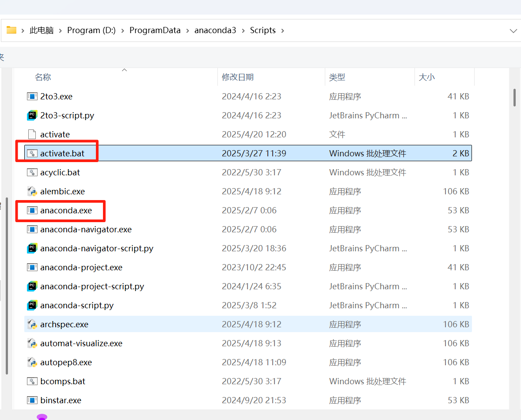This screenshot has height=420, width=521.
Task: Select the file name archspec.exe
Action: point(64,324)
